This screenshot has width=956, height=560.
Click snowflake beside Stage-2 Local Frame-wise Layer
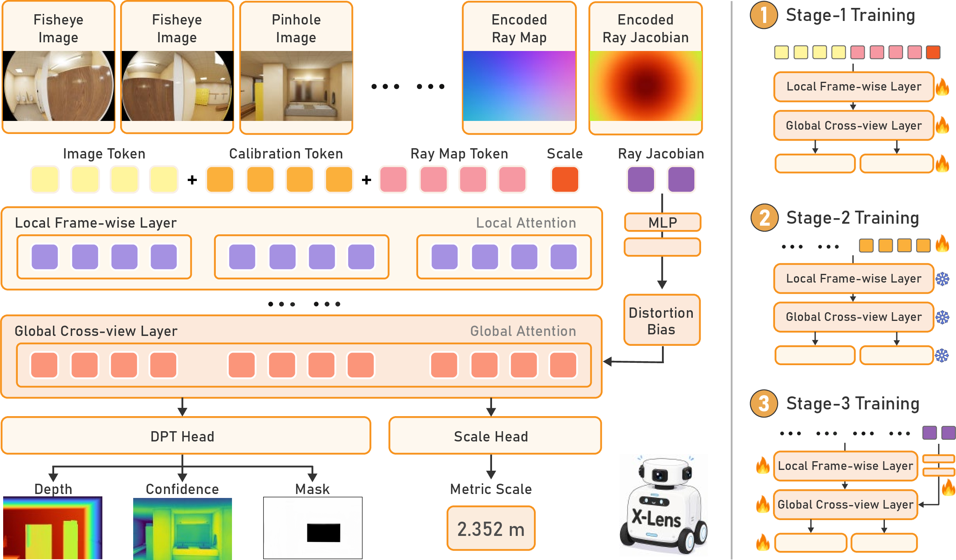click(x=943, y=279)
